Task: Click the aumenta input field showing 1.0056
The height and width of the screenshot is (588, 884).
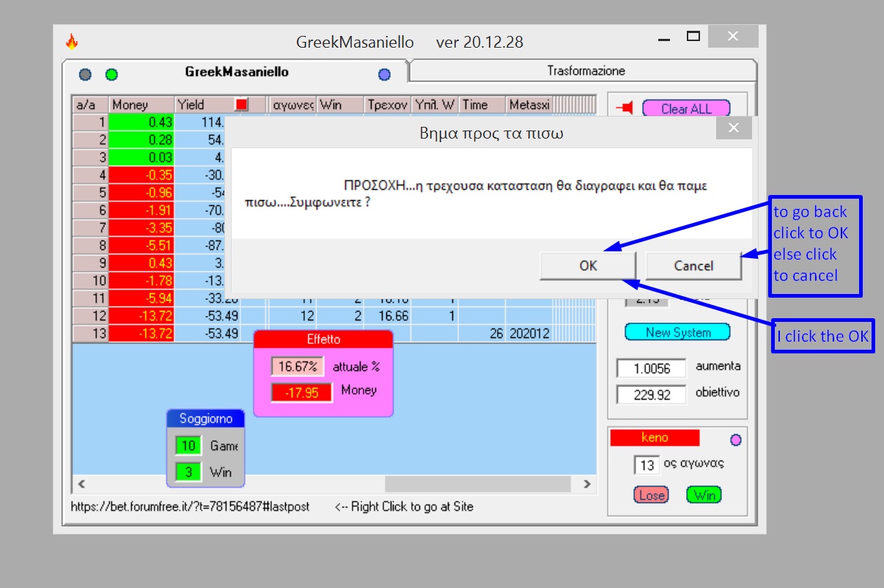Action: tap(651, 368)
